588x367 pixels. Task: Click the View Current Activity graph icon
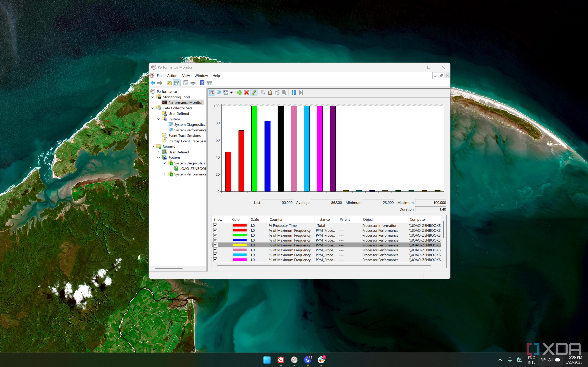pos(212,92)
